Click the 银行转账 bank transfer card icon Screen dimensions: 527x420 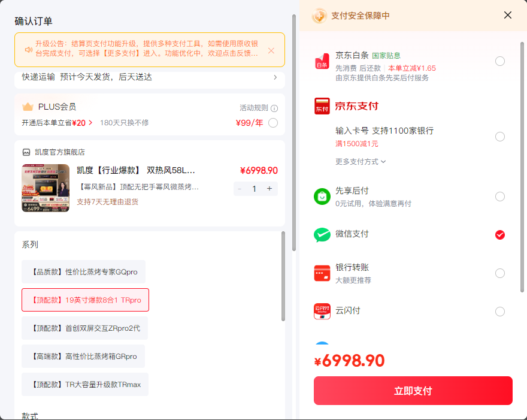(322, 273)
